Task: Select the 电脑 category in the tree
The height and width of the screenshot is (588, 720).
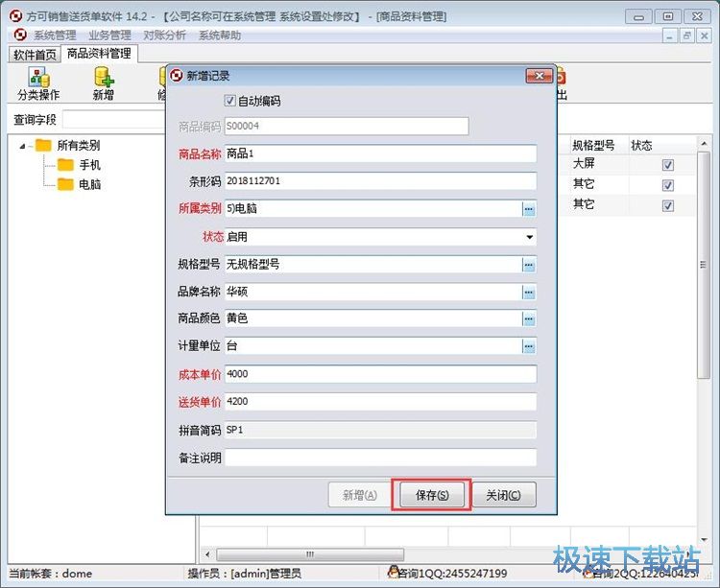Action: [x=89, y=184]
